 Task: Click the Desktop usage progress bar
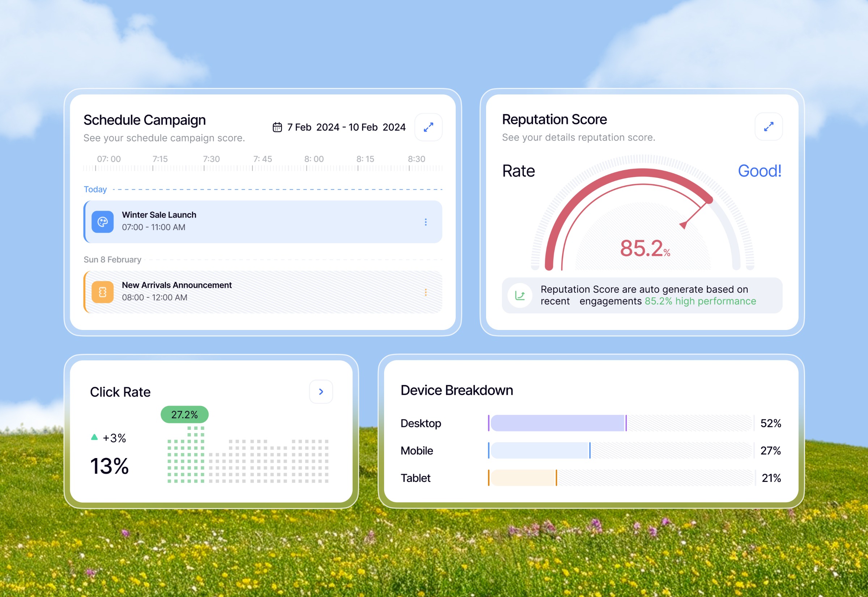pos(558,423)
